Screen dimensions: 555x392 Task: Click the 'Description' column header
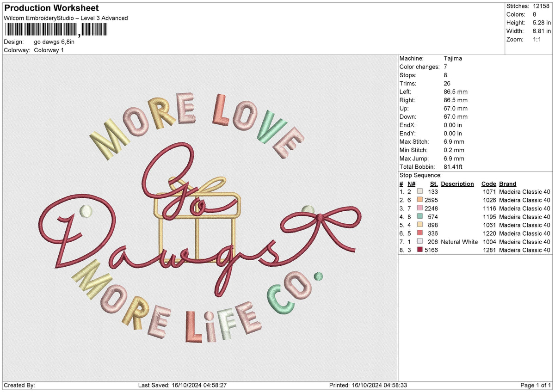click(x=457, y=184)
